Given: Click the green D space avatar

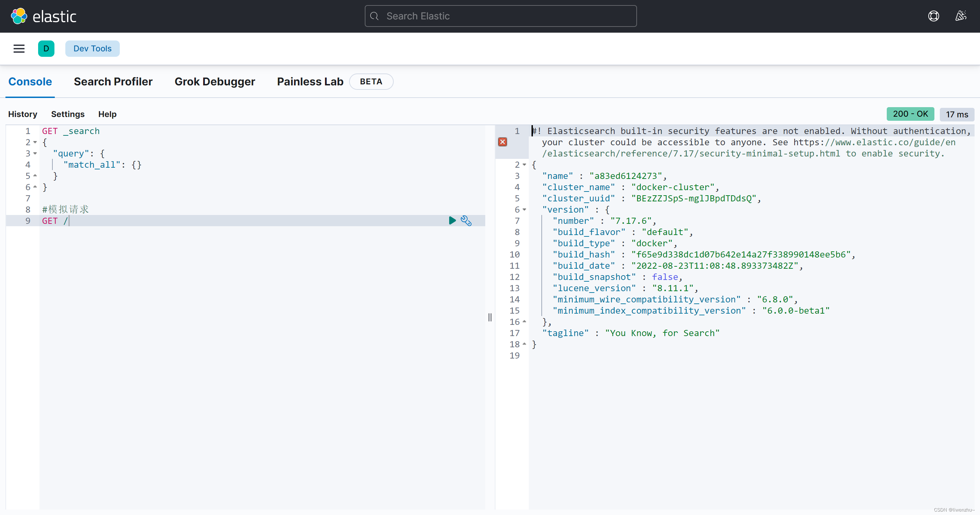Looking at the screenshot, I should pyautogui.click(x=46, y=49).
